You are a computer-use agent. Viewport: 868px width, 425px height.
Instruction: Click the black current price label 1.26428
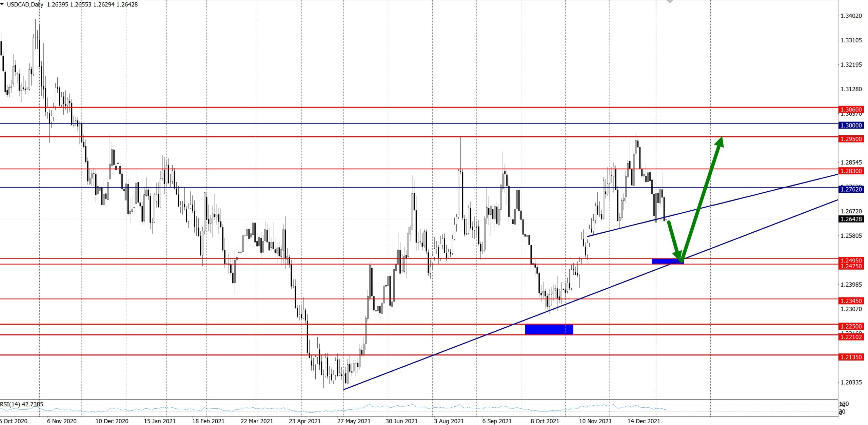[x=851, y=219]
